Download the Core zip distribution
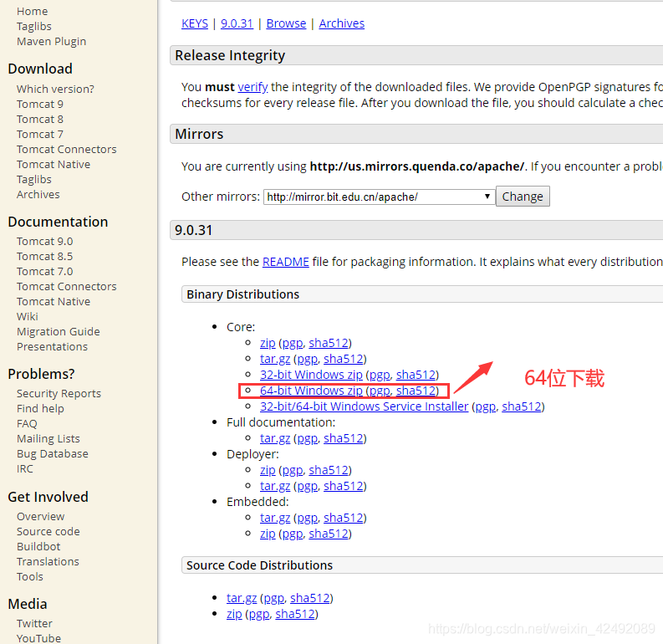 coord(268,343)
